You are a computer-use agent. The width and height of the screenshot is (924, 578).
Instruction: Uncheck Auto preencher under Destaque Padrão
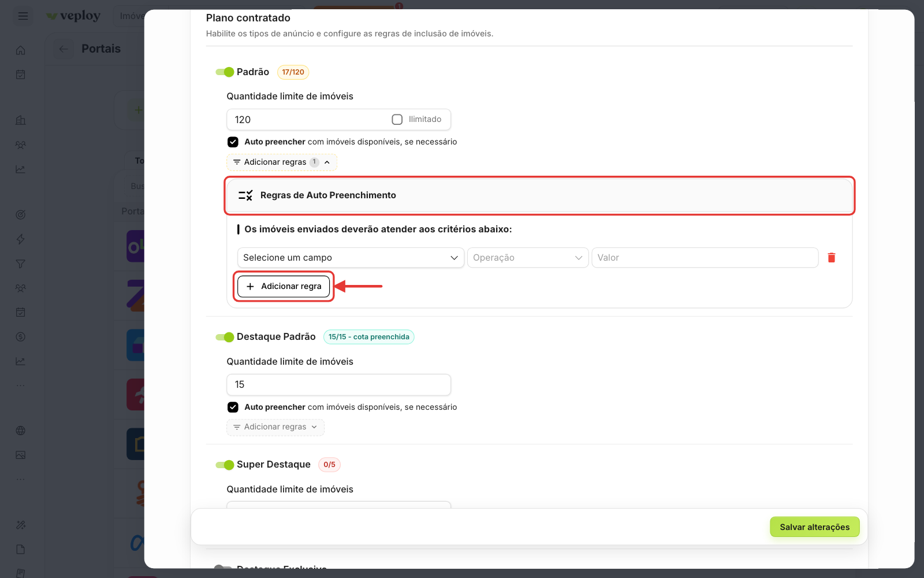tap(233, 407)
